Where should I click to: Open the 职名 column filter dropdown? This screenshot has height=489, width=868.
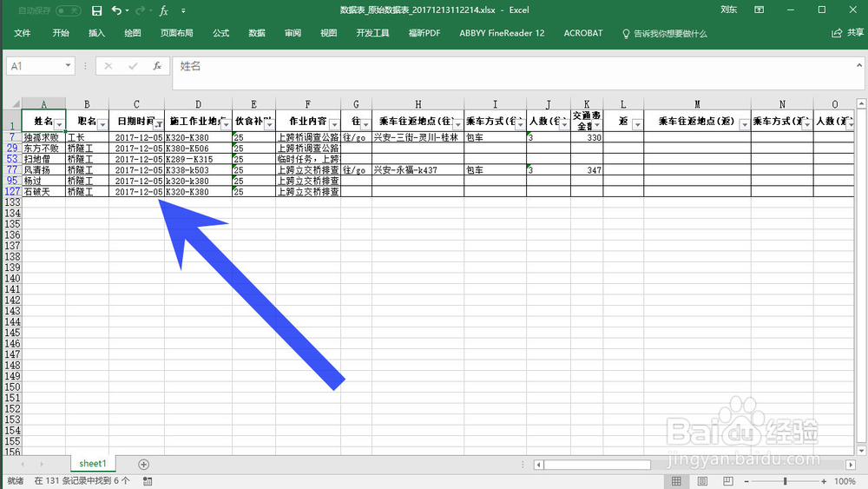102,124
